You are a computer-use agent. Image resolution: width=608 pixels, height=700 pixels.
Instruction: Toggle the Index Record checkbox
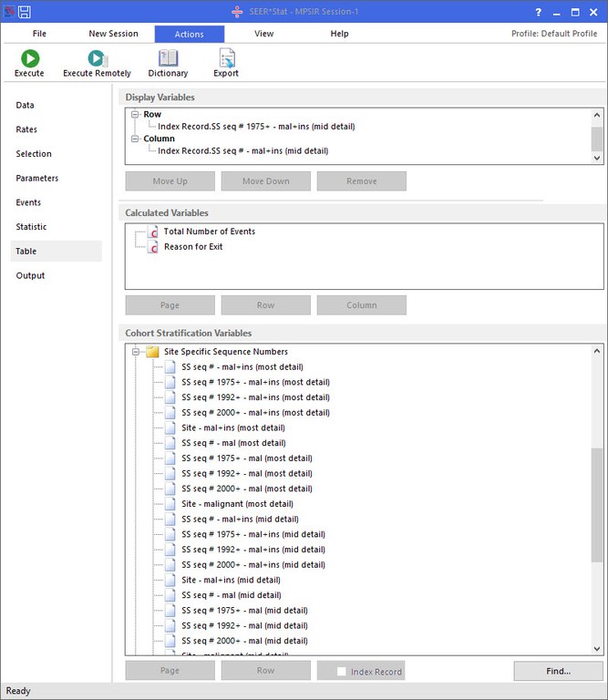pyautogui.click(x=342, y=672)
